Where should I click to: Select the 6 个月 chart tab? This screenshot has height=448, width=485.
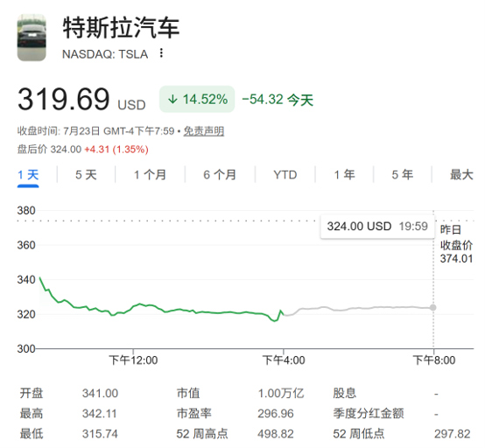pyautogui.click(x=220, y=175)
